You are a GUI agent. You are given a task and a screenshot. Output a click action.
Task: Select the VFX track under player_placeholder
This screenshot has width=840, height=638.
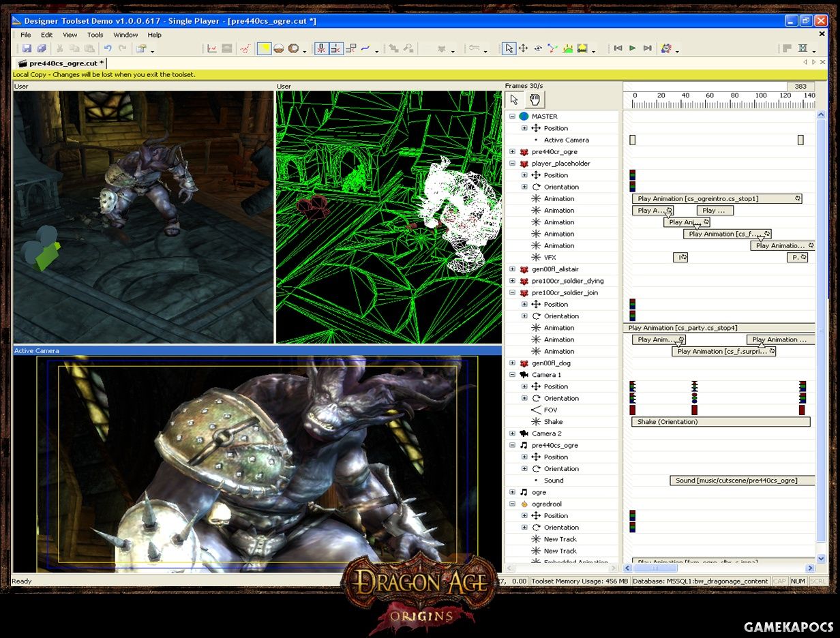click(x=562, y=258)
